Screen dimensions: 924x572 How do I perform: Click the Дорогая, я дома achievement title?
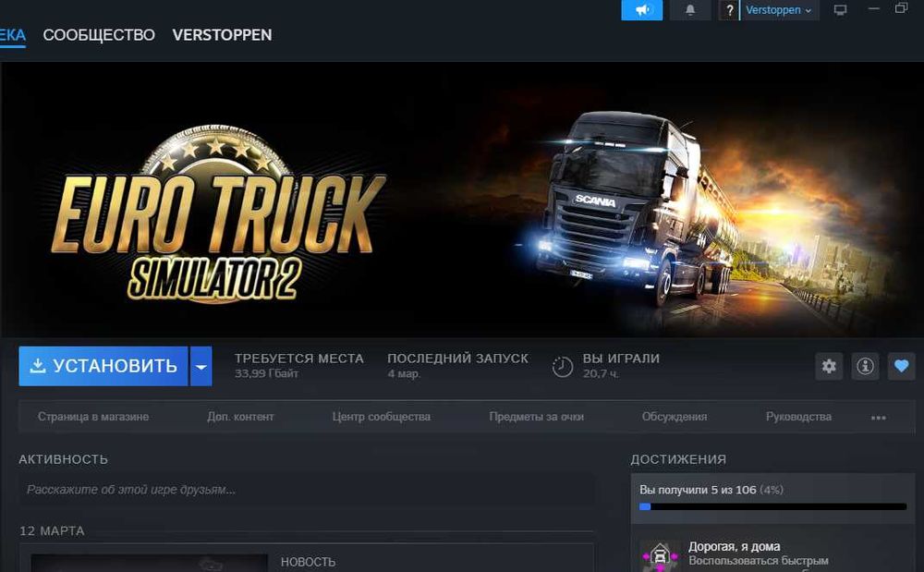735,547
